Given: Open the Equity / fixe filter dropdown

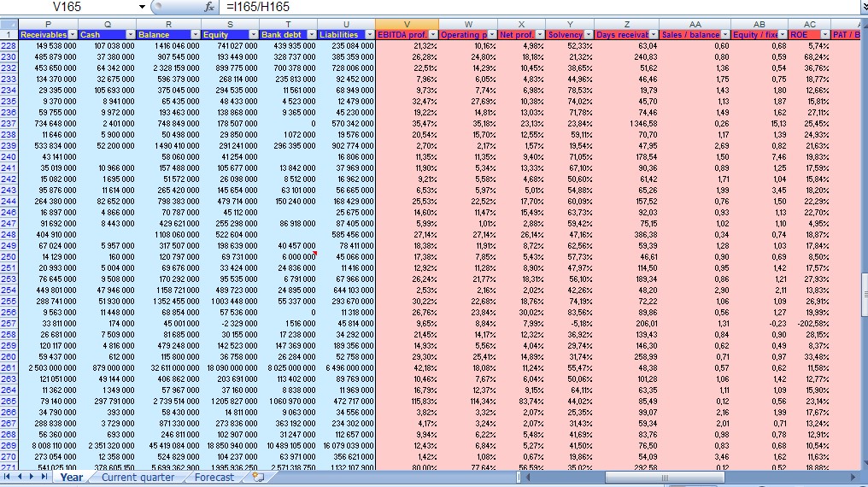Looking at the screenshot, I should tap(783, 34).
